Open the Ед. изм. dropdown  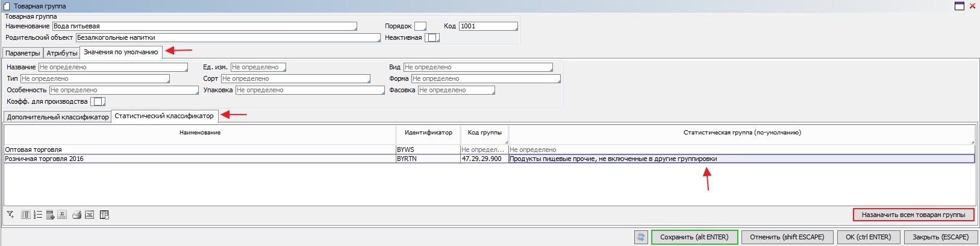[258, 67]
